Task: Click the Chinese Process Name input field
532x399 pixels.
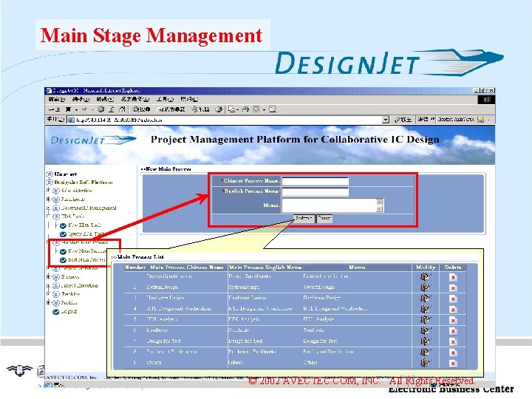Action: click(316, 181)
